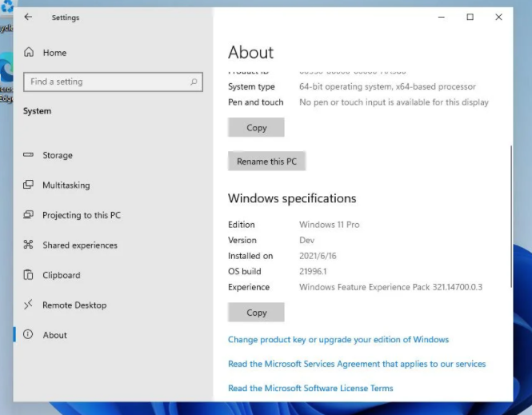Read the Microsoft Services Agreement link
Screen dimensions: 532x415
tap(356, 364)
